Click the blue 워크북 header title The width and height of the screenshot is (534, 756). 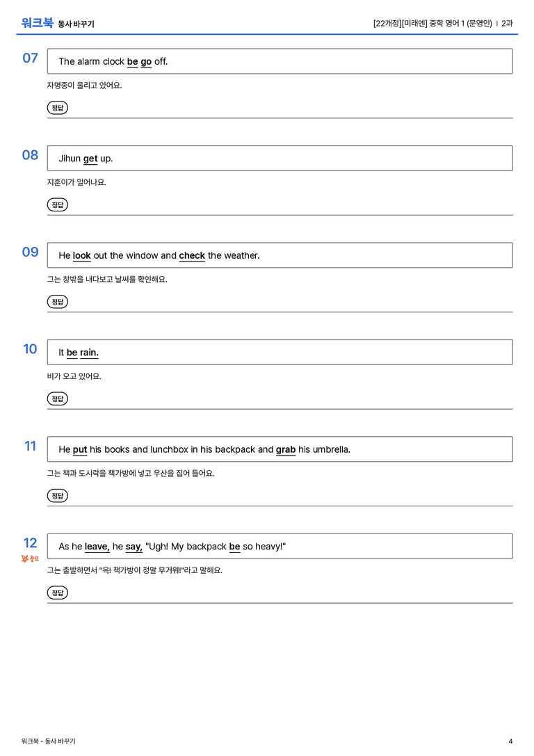click(37, 23)
